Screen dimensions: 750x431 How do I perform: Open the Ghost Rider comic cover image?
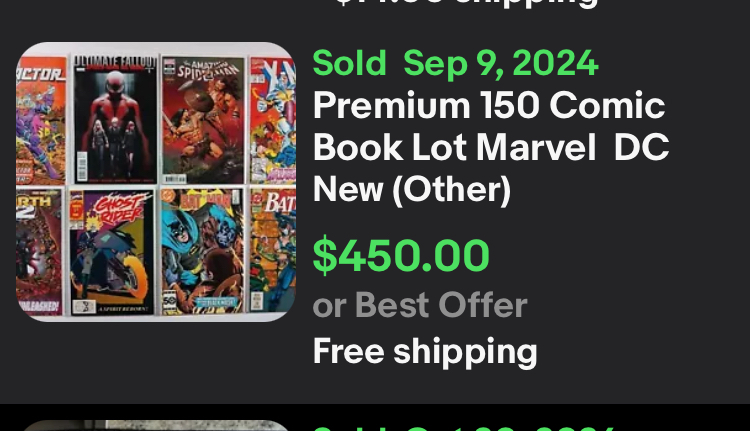click(x=112, y=252)
